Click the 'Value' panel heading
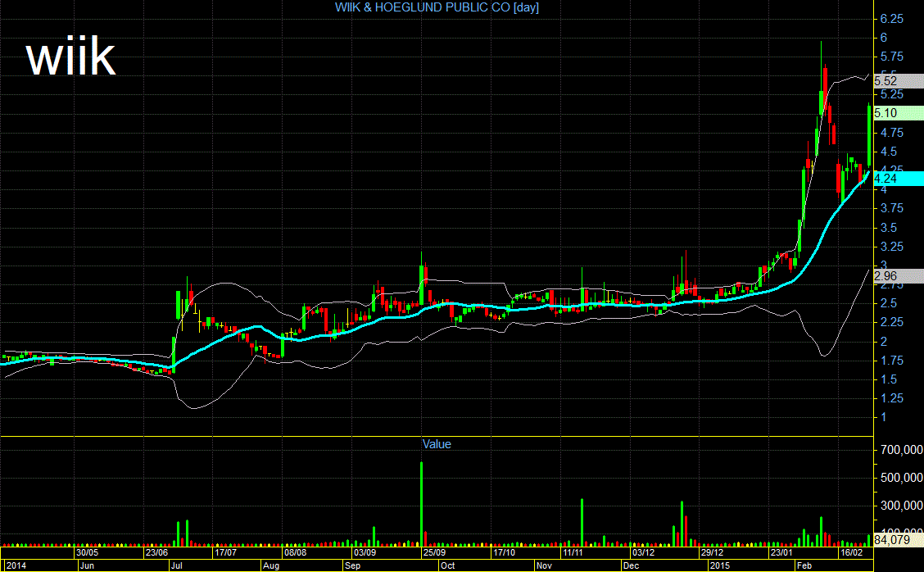This screenshot has height=572, width=924. 437,444
